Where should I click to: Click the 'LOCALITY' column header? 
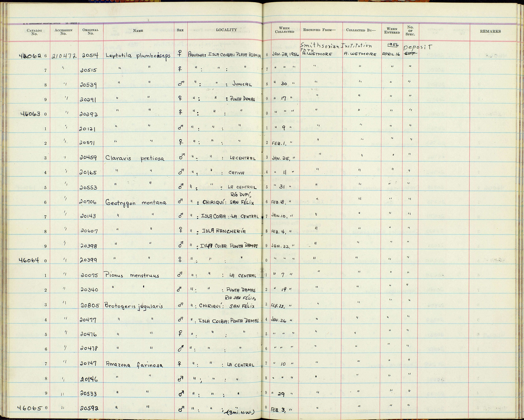[226, 30]
